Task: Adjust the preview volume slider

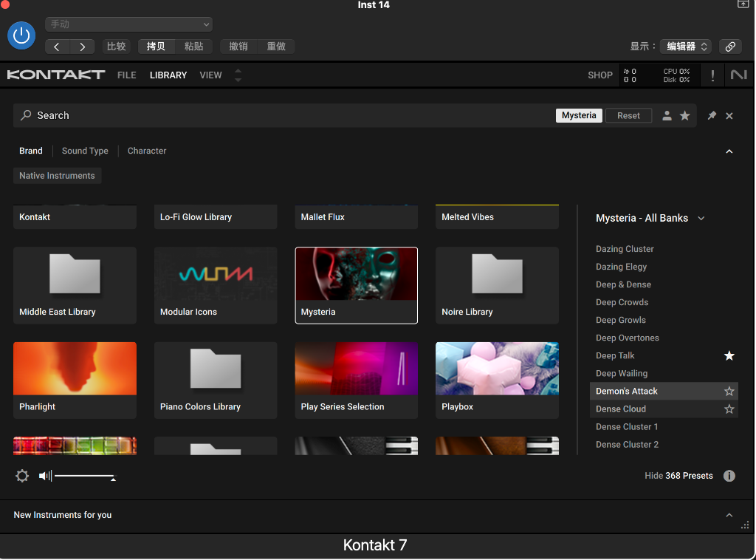Action: [x=86, y=477]
